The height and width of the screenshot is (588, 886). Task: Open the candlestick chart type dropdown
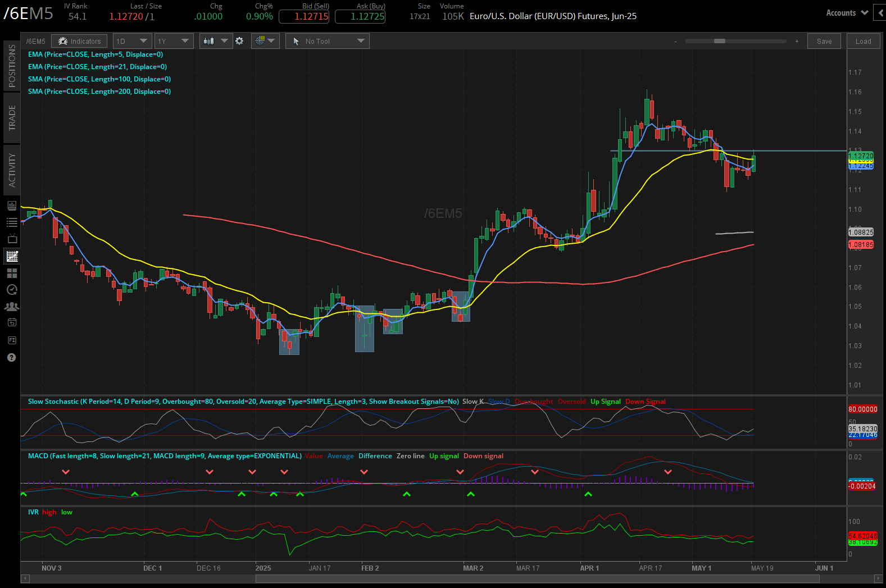point(216,41)
